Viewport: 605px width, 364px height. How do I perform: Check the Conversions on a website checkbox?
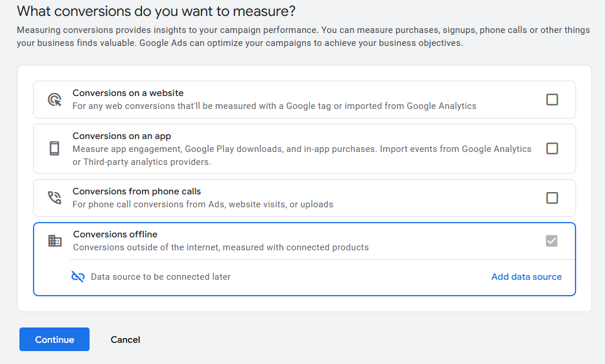[552, 100]
